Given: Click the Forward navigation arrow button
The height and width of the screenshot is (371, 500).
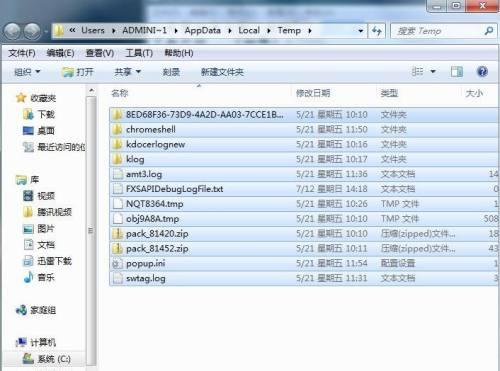Looking at the screenshot, I should pyautogui.click(x=32, y=31).
